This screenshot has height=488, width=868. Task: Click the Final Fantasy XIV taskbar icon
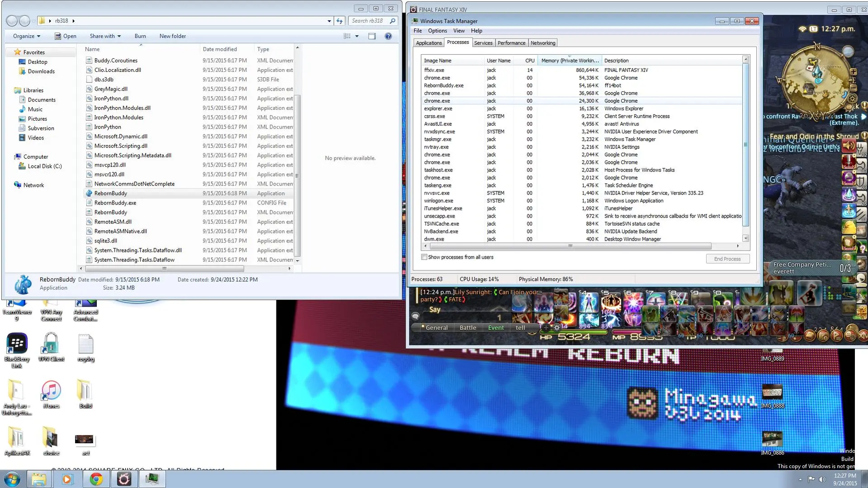pos(124,479)
